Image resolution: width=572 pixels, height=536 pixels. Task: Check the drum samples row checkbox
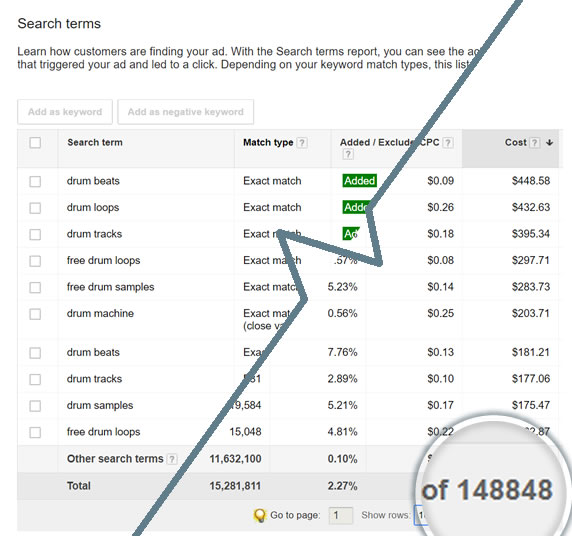(35, 406)
